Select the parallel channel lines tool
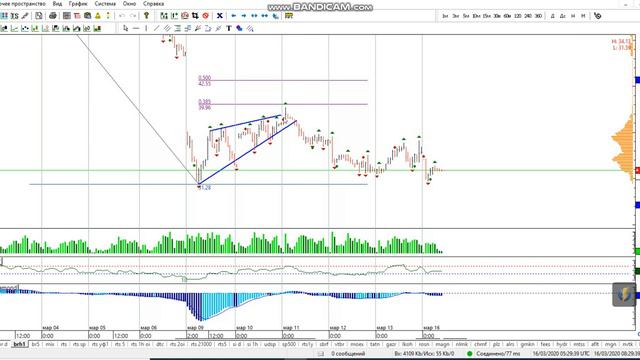The height and width of the screenshot is (360, 640). tap(167, 29)
